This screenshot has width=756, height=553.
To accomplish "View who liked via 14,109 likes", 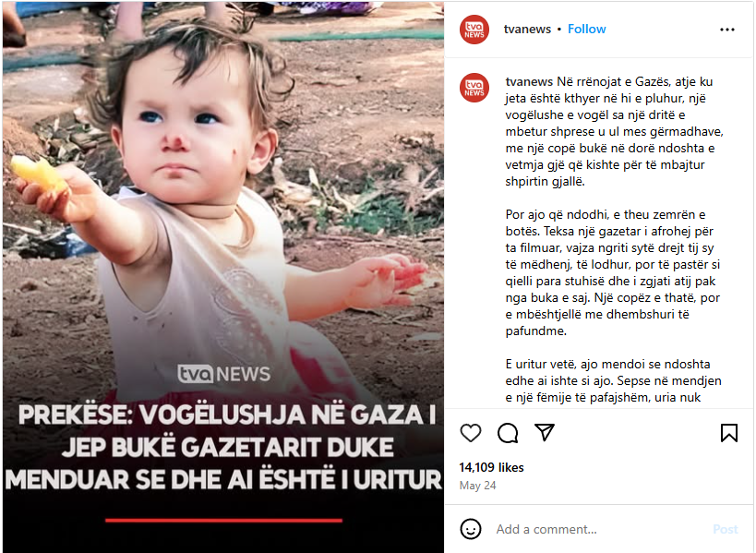I will (x=491, y=467).
